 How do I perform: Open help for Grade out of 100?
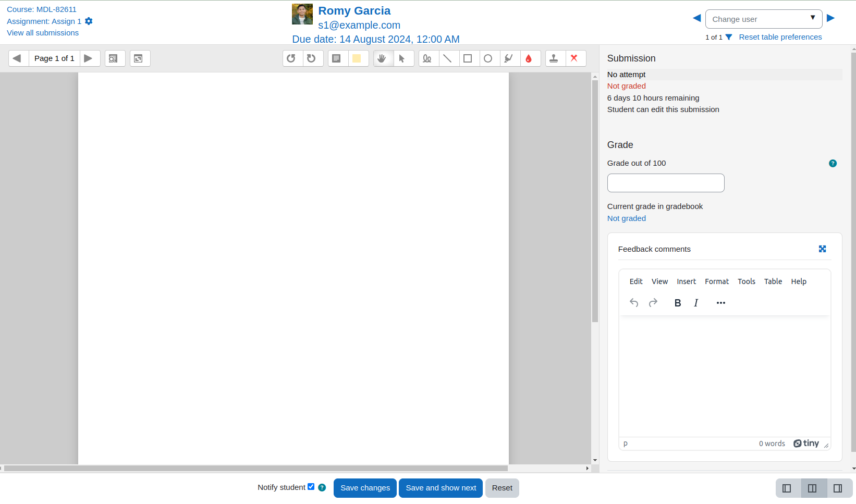point(833,164)
